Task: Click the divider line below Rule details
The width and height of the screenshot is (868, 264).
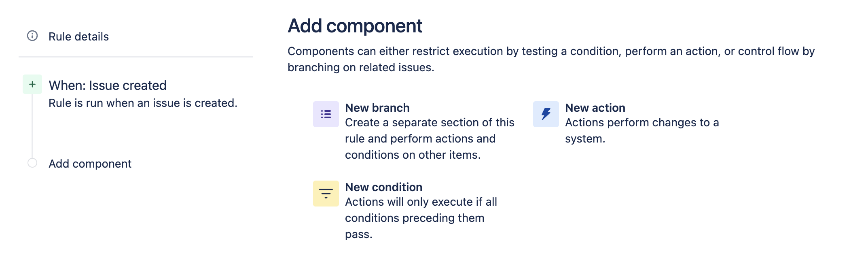Action: [x=136, y=57]
